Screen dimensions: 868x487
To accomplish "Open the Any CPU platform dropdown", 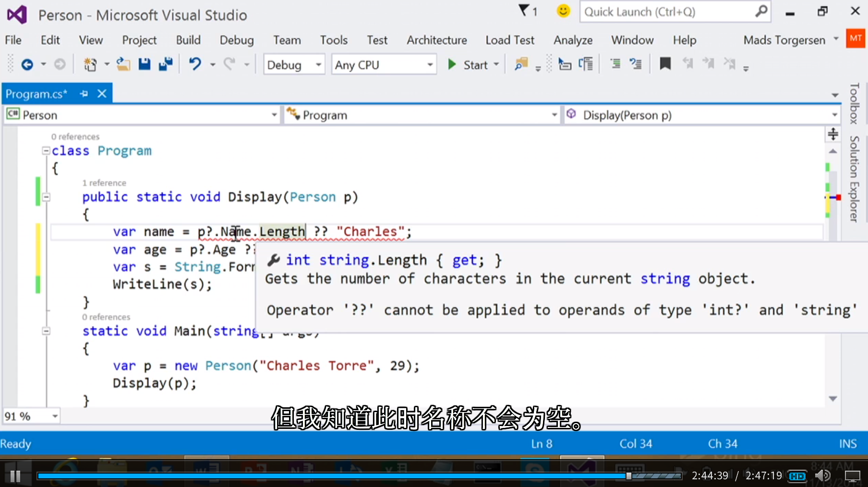I will click(384, 64).
